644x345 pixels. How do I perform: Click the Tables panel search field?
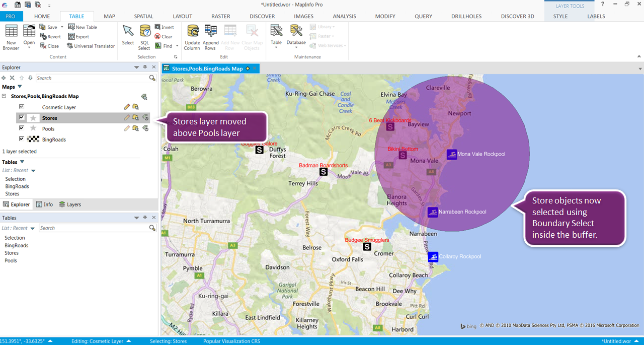tap(94, 228)
